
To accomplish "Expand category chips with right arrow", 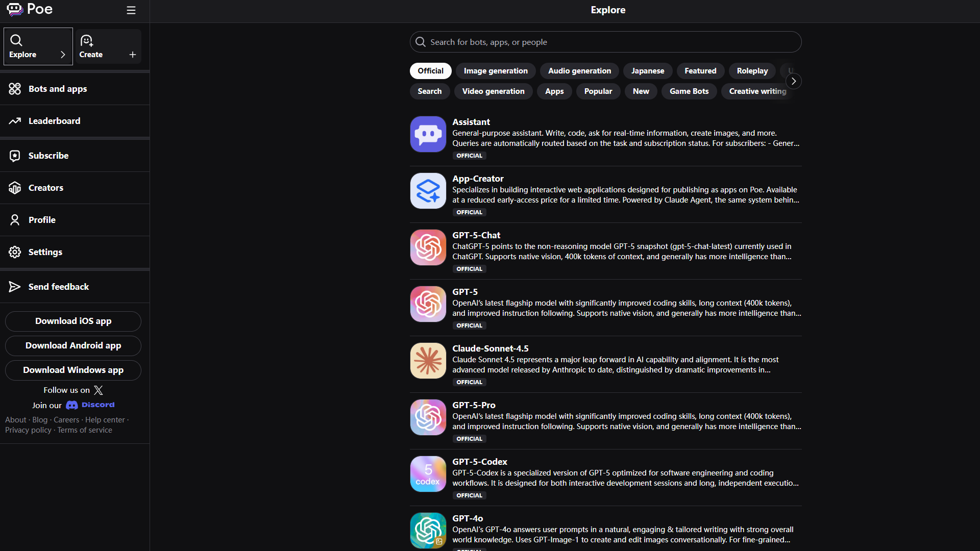I will [x=793, y=81].
